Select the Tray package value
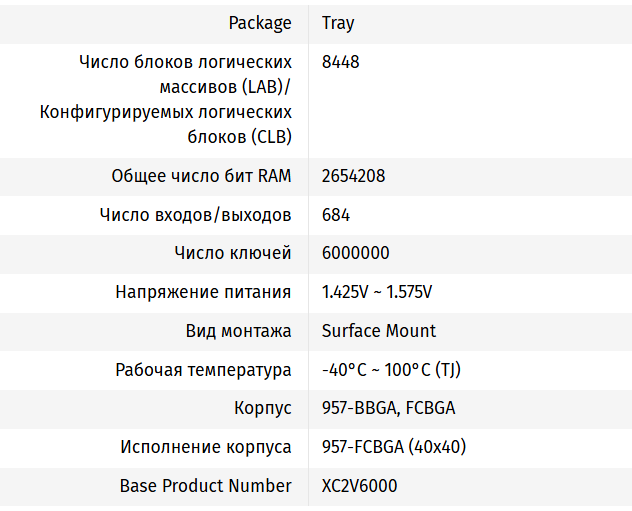The width and height of the screenshot is (632, 511). point(338,23)
